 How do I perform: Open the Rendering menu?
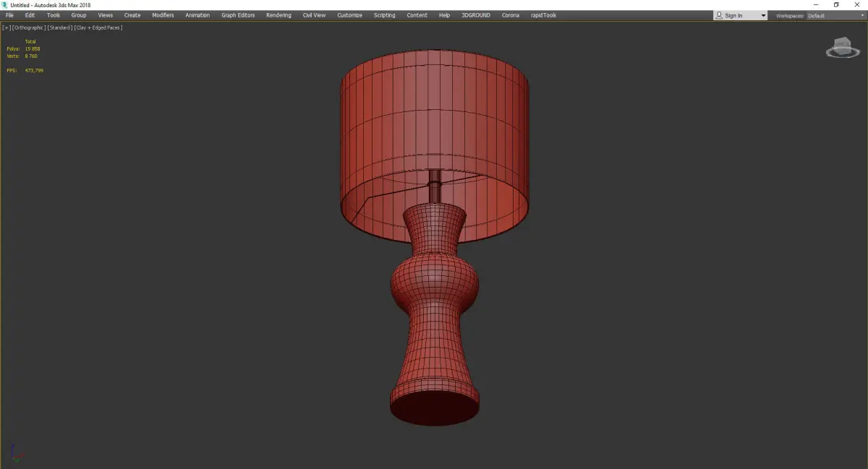[278, 15]
